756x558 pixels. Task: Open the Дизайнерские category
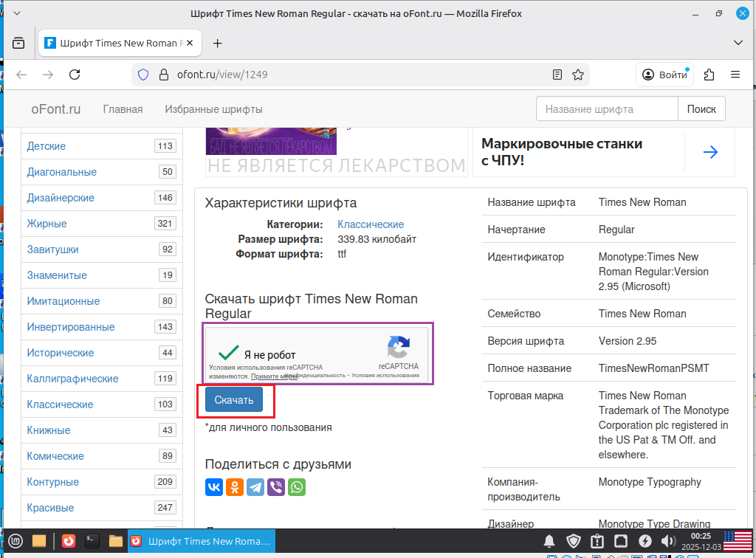click(61, 198)
